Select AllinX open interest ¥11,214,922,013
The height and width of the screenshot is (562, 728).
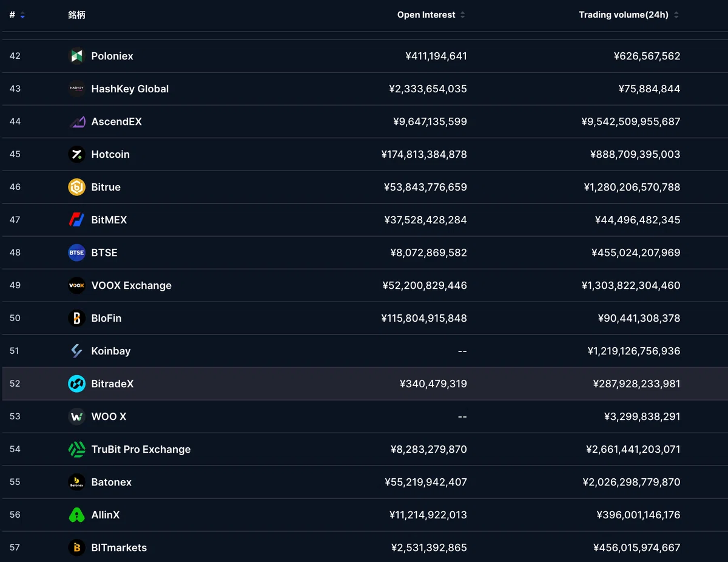(428, 515)
